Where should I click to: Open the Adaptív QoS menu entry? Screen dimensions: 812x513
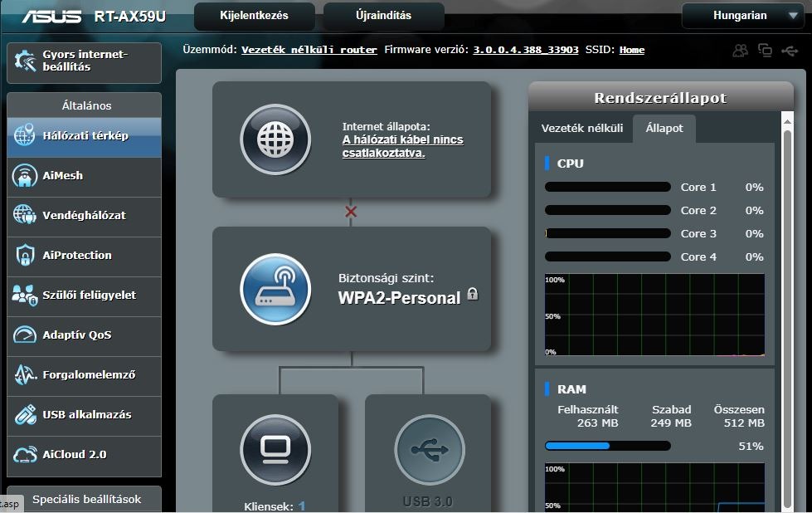(x=84, y=337)
